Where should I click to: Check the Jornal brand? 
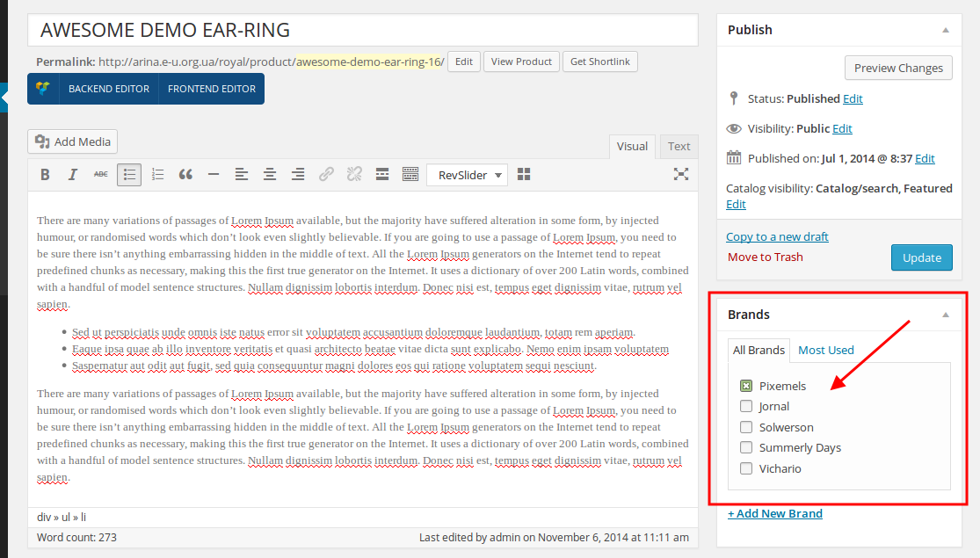(x=746, y=406)
